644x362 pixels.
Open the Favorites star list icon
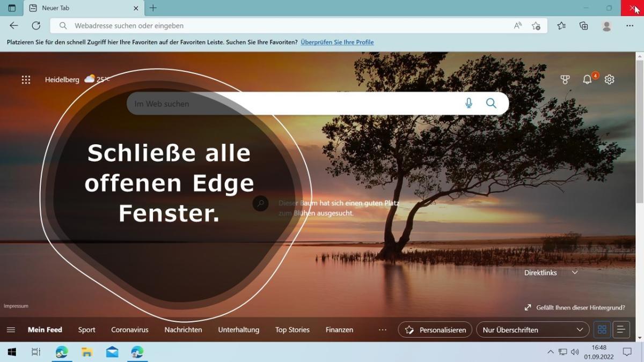(x=561, y=26)
